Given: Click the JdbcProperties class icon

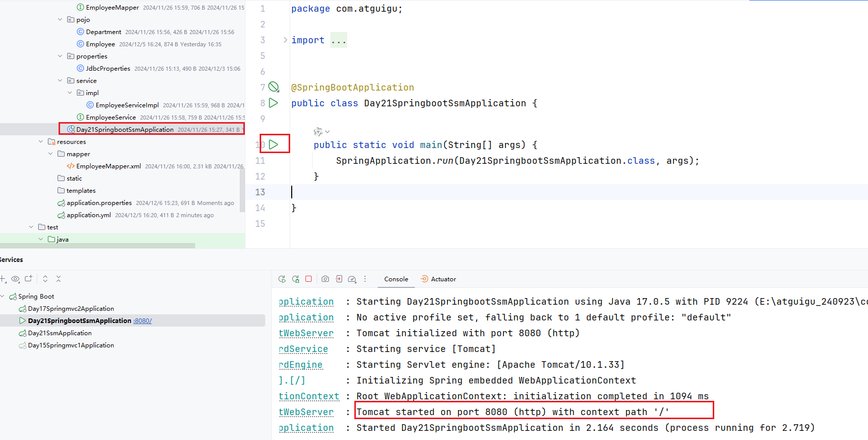Looking at the screenshot, I should [80, 68].
